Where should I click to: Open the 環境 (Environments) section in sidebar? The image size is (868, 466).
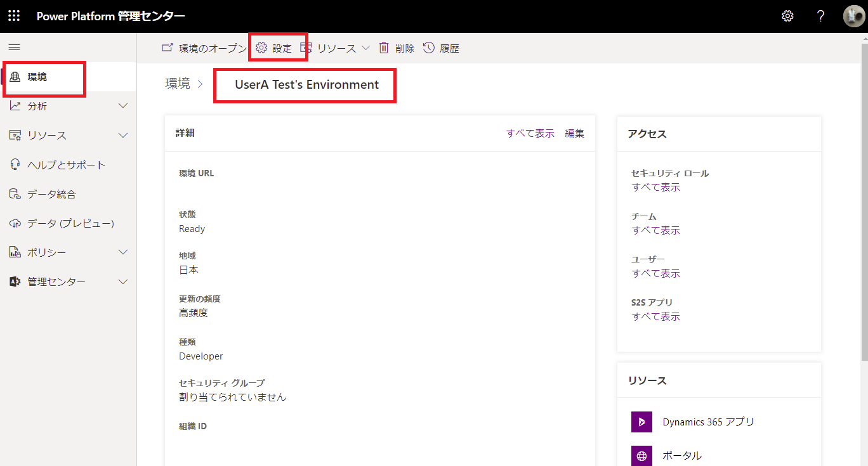[x=38, y=77]
